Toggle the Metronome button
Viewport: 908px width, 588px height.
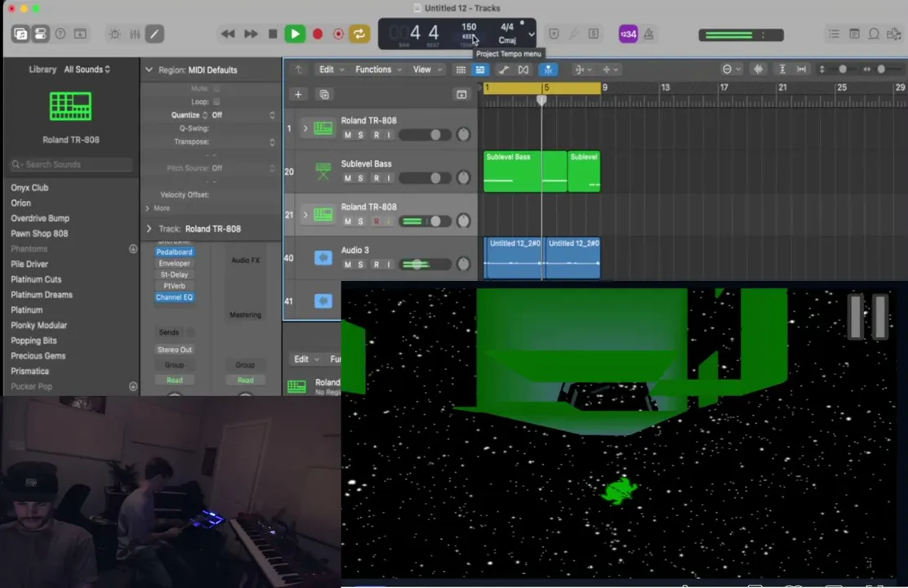pyautogui.click(x=649, y=33)
